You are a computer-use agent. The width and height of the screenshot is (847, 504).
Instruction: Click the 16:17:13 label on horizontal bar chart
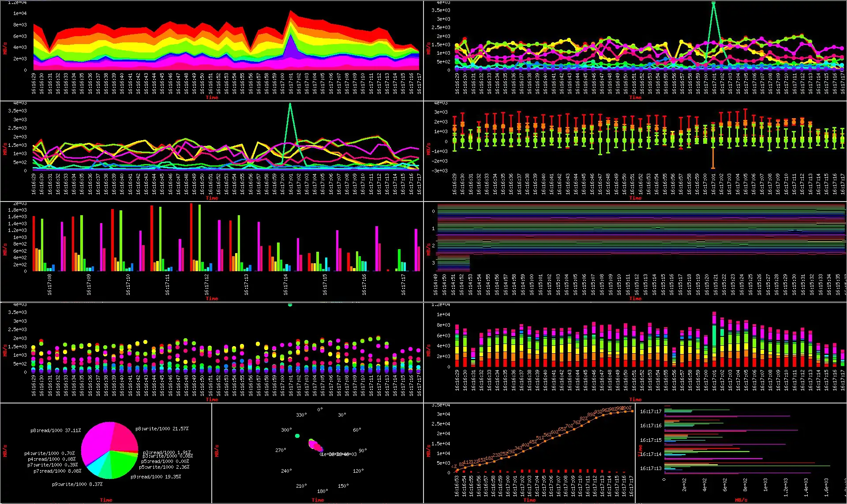[651, 468]
